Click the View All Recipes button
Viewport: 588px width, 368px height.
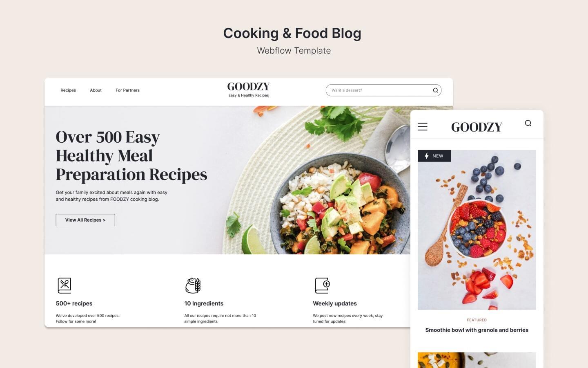coord(85,220)
